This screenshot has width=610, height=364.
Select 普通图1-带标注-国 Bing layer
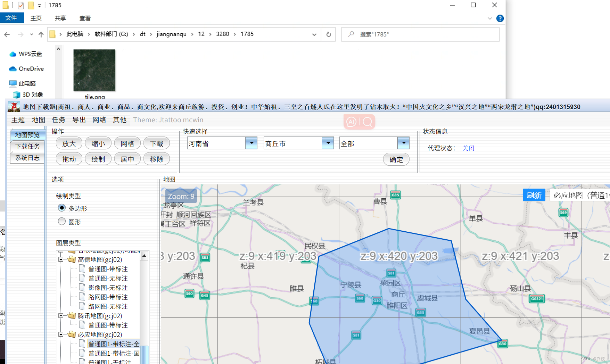coord(114,353)
